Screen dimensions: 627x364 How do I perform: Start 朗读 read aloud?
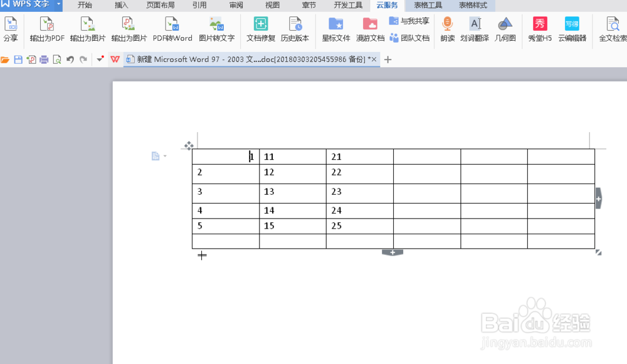(x=448, y=29)
